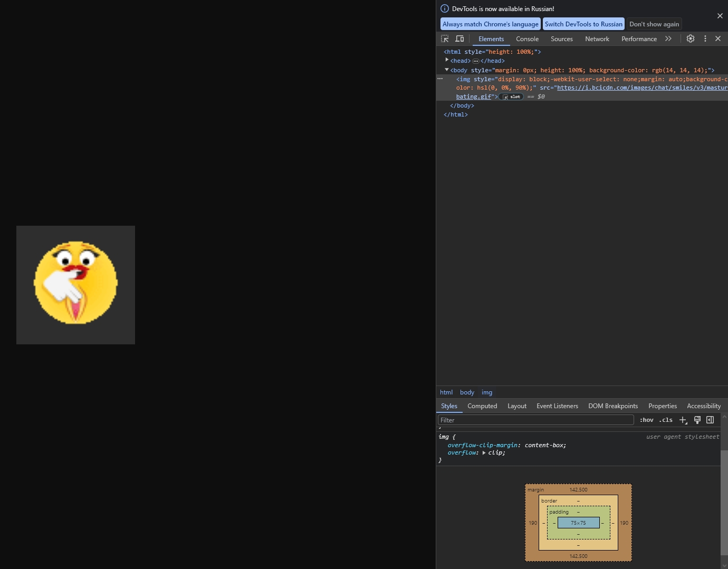This screenshot has height=569, width=728.
Task: Click the paintbrush rendering emulation icon
Action: tap(697, 420)
